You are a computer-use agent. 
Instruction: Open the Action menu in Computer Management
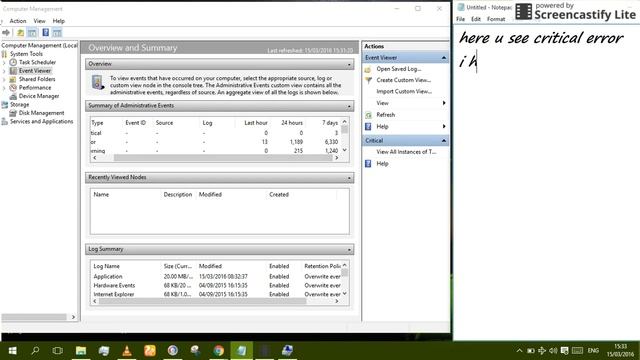[x=18, y=21]
